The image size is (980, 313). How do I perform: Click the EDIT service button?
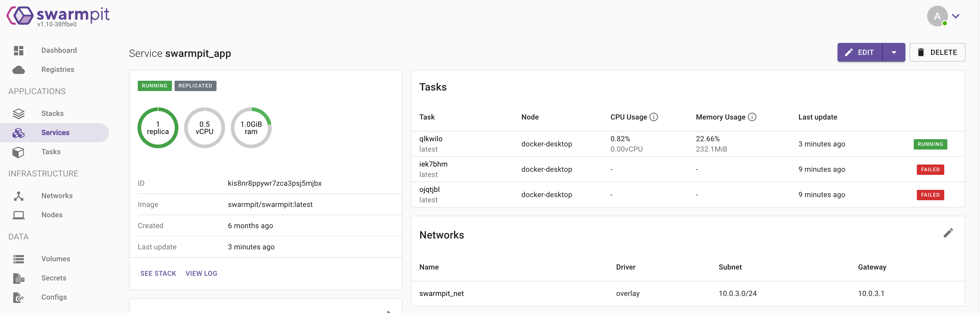(x=859, y=53)
